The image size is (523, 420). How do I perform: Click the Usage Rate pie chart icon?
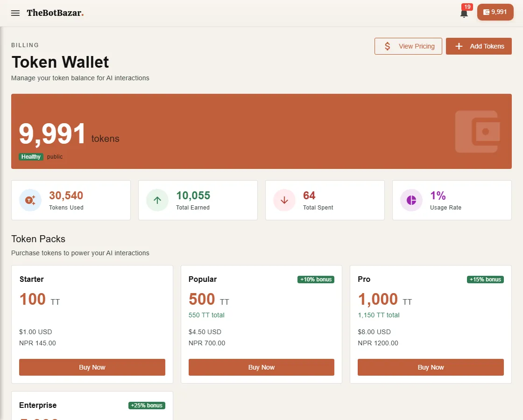click(411, 200)
